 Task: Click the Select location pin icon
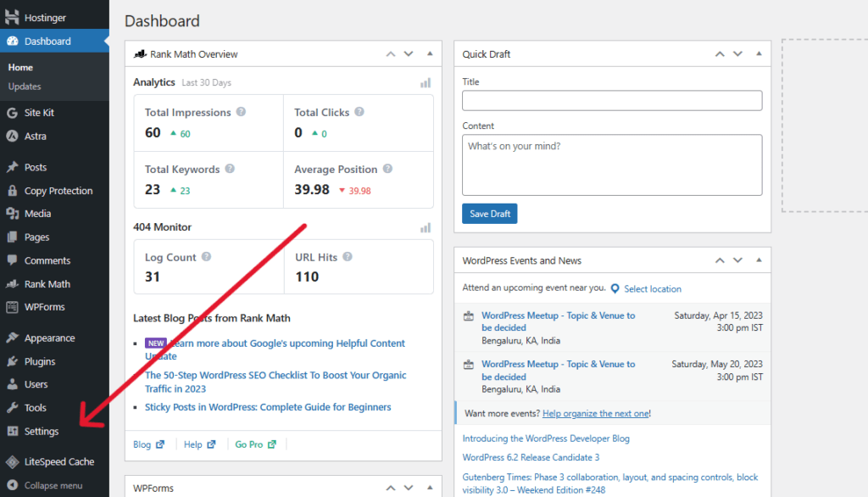(x=615, y=288)
